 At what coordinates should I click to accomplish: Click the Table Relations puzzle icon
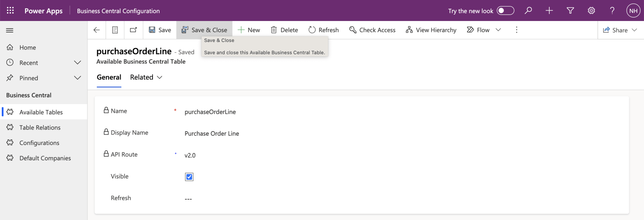coord(10,127)
